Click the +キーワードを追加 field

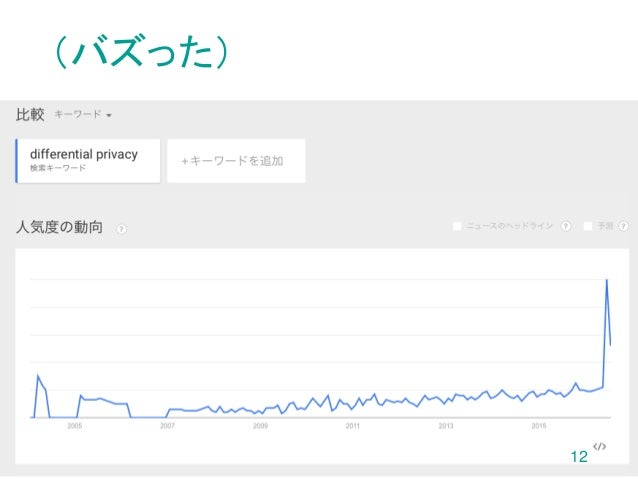[x=236, y=161]
